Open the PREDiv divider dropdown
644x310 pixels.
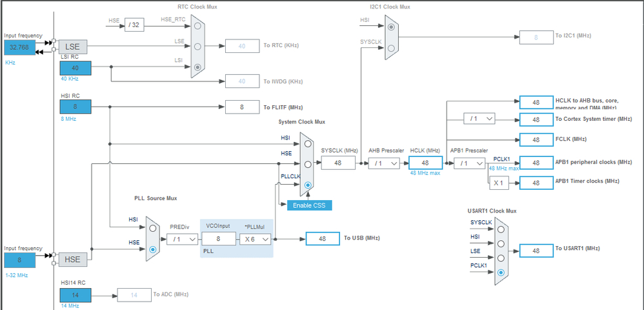tap(183, 239)
